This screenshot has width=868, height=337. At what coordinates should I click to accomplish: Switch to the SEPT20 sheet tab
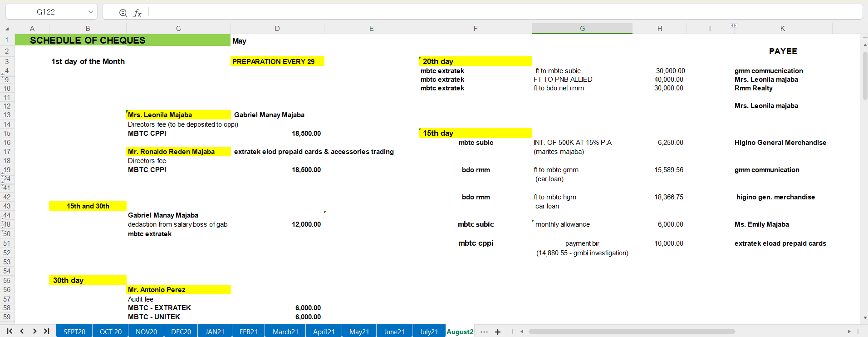74,332
